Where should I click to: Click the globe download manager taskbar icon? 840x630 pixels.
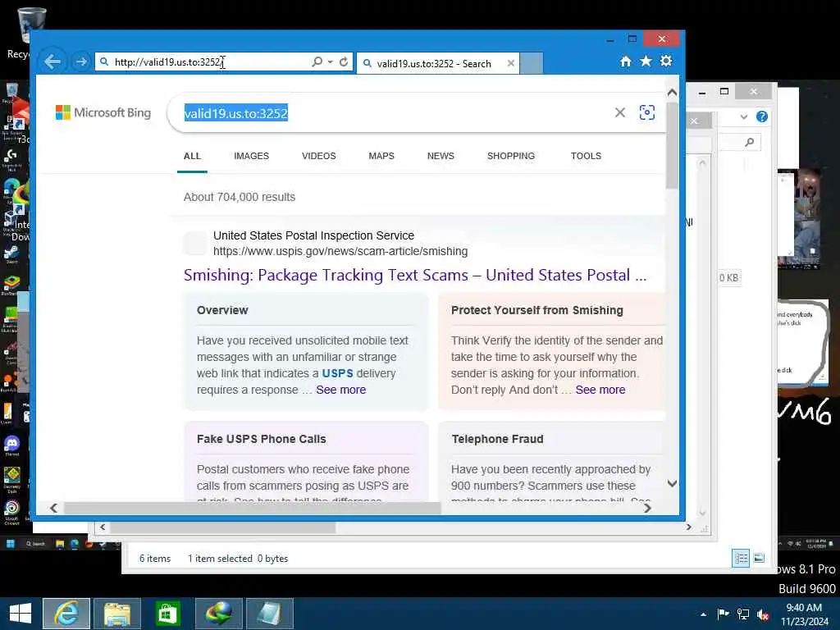(x=219, y=614)
